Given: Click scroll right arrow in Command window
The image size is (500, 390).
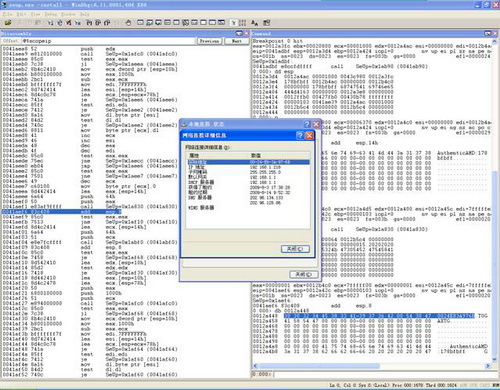Looking at the screenshot, I should click(488, 366).
